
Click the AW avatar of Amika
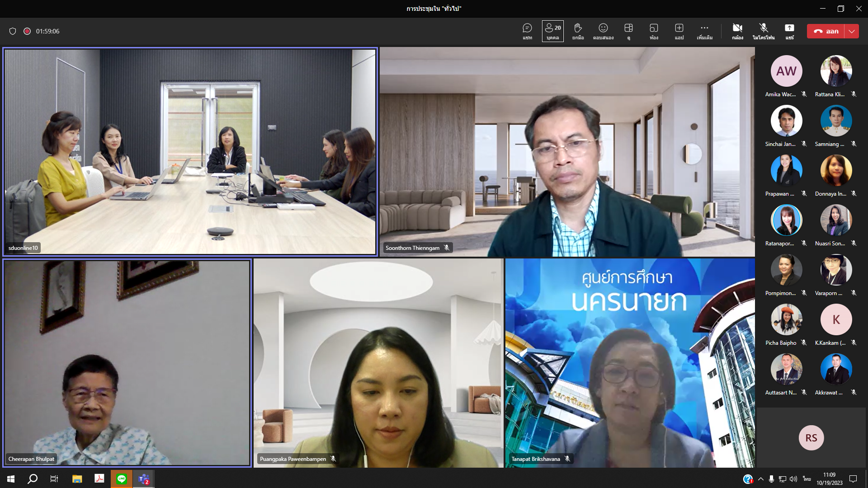pos(786,71)
